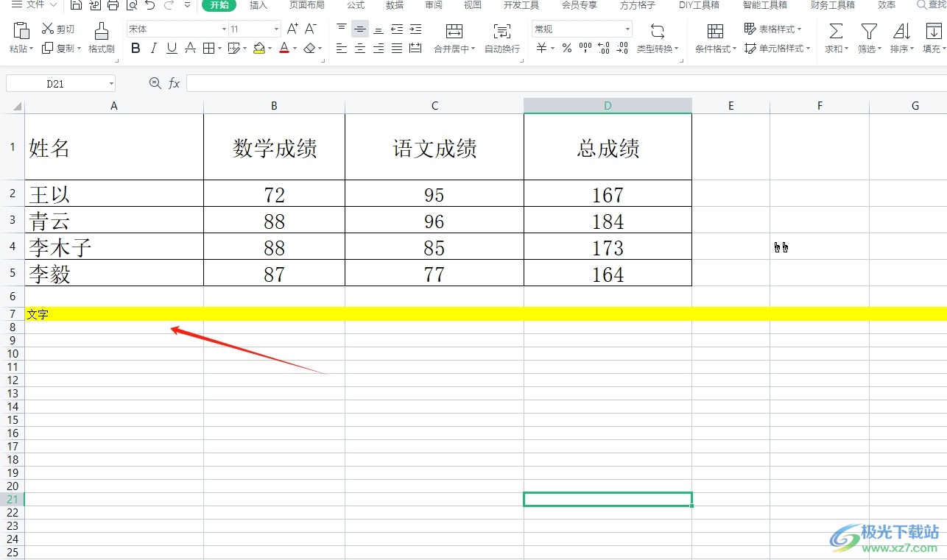The image size is (947, 560).
Task: Click the Print icon
Action: 113,5
